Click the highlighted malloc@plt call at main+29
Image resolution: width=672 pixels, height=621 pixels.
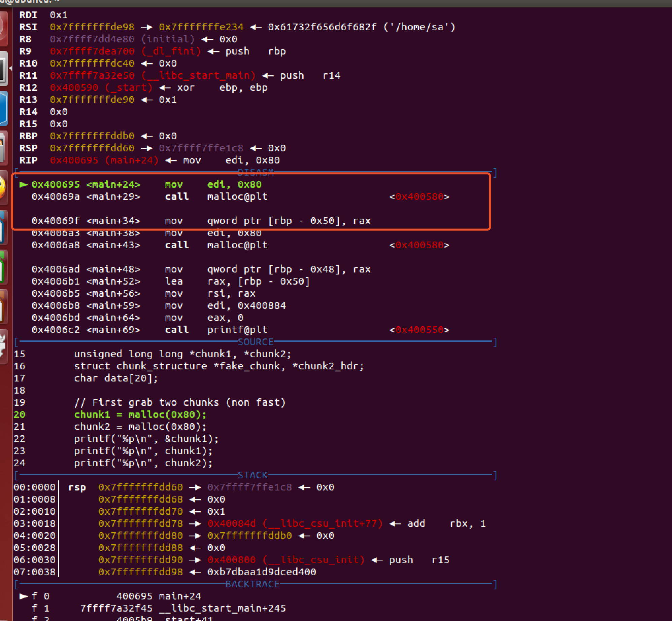point(237,197)
